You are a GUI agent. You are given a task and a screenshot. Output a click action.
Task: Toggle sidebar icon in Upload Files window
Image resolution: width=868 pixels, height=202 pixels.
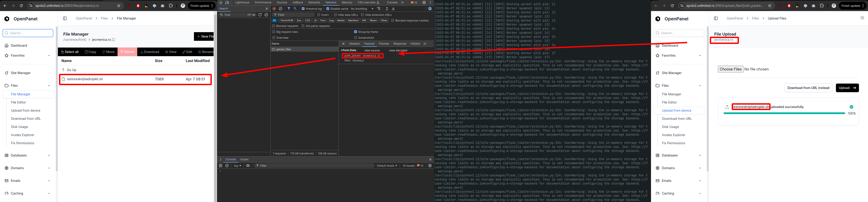tap(716, 18)
